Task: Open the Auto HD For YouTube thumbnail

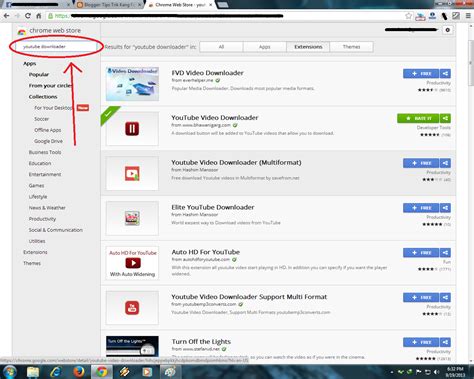Action: (132, 263)
